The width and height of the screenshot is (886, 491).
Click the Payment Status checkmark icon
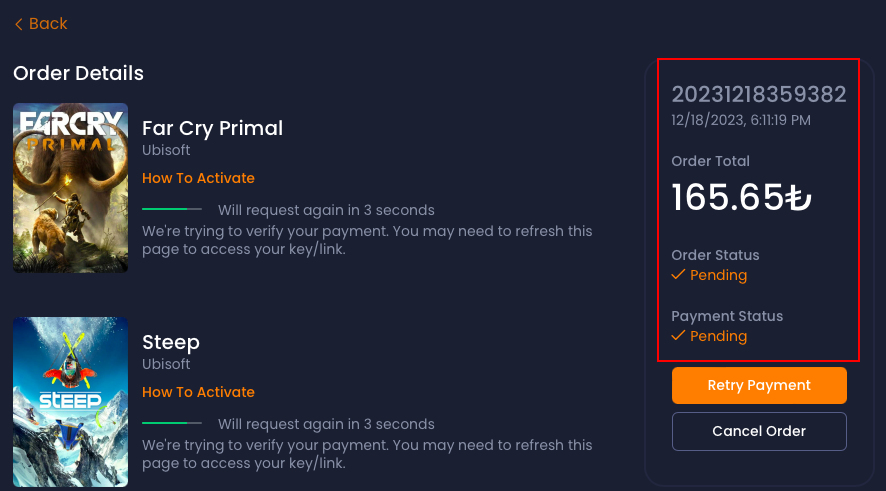[678, 336]
